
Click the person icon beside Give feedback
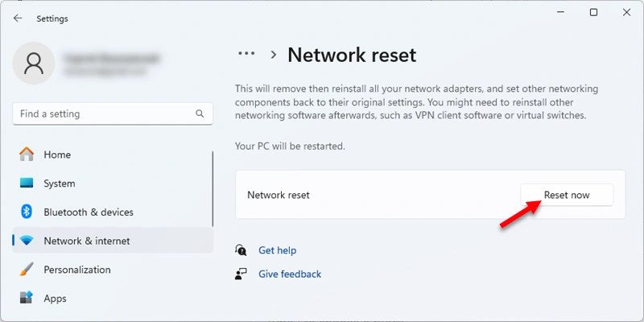(x=241, y=274)
